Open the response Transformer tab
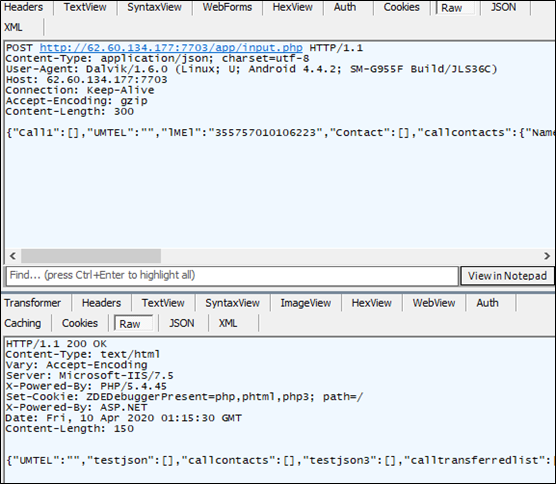The image size is (556, 484). (33, 303)
